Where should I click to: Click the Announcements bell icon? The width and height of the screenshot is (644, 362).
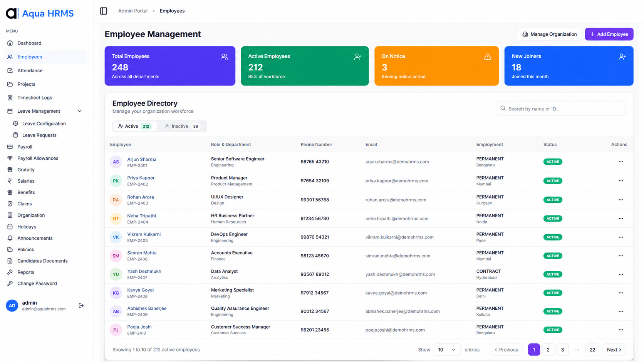tap(10, 238)
